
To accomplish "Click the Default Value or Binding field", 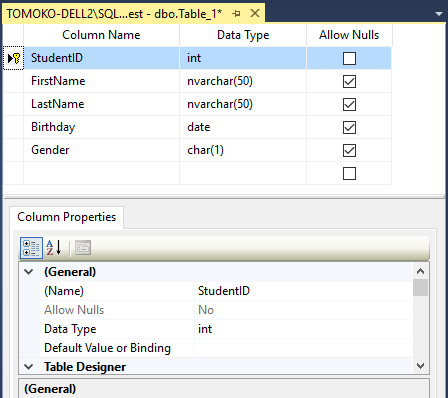I will [x=303, y=348].
